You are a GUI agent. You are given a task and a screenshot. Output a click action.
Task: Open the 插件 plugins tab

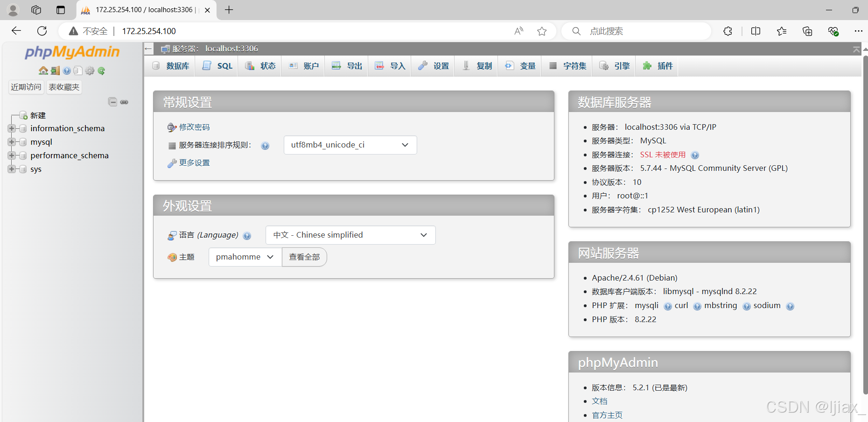click(658, 66)
